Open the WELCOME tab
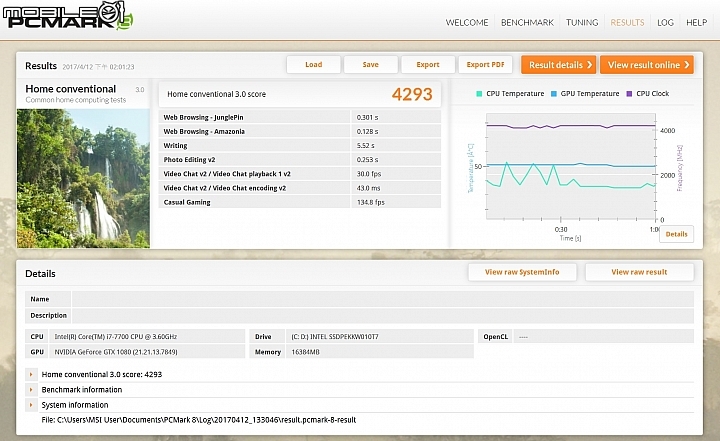Screen dimensions: 720x441 467,23
